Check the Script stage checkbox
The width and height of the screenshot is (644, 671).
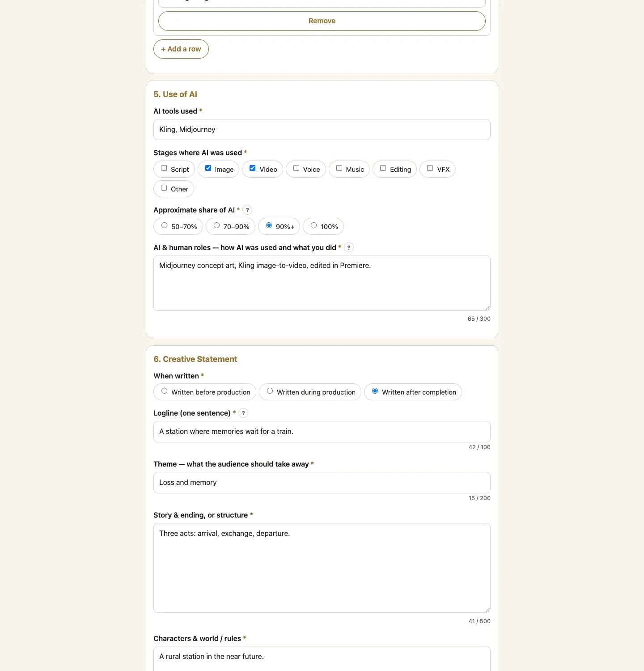[164, 168]
